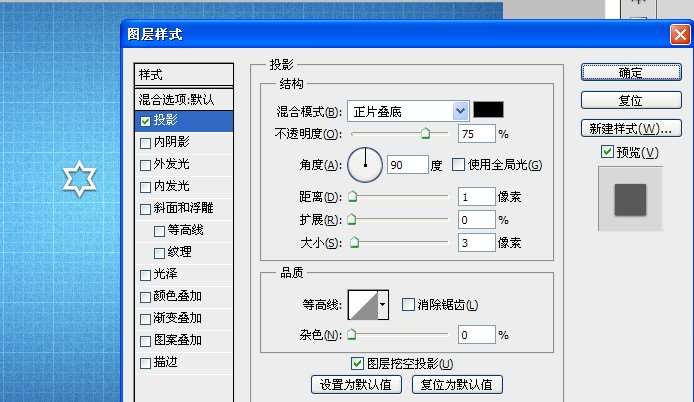This screenshot has width=694, height=402.
Task: Click the 大小 slider handle
Action: coord(355,242)
